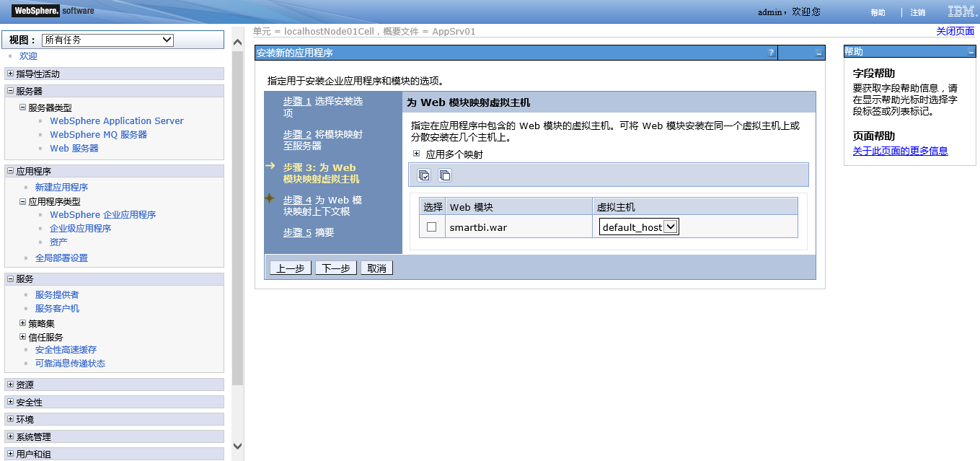Open 安全性高速缓存 link
The height and width of the screenshot is (461, 980).
tap(66, 349)
